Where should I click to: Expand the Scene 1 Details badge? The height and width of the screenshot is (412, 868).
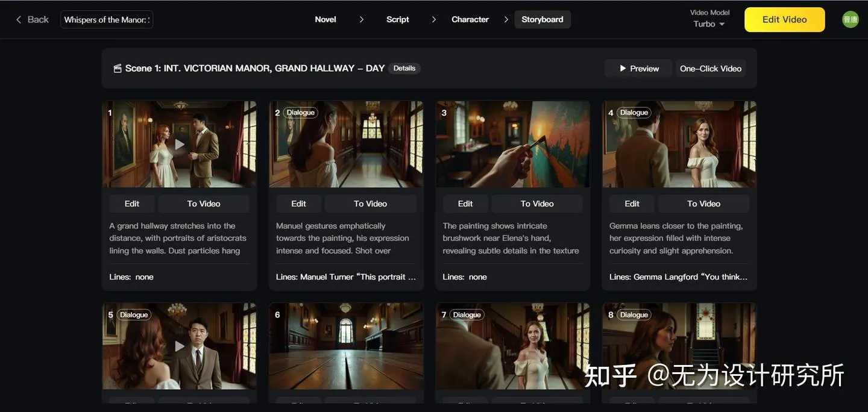[x=404, y=69]
